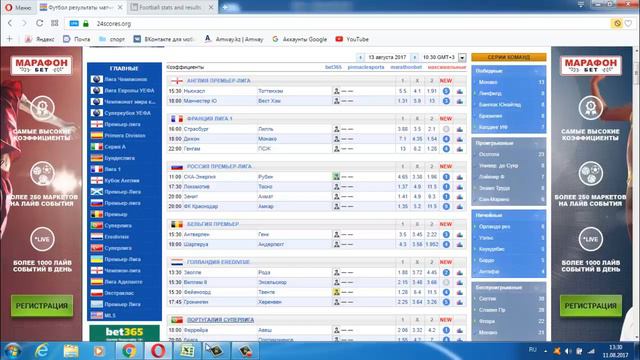
Task: Click England flag icon of Премьер-лига header
Action: [177, 81]
